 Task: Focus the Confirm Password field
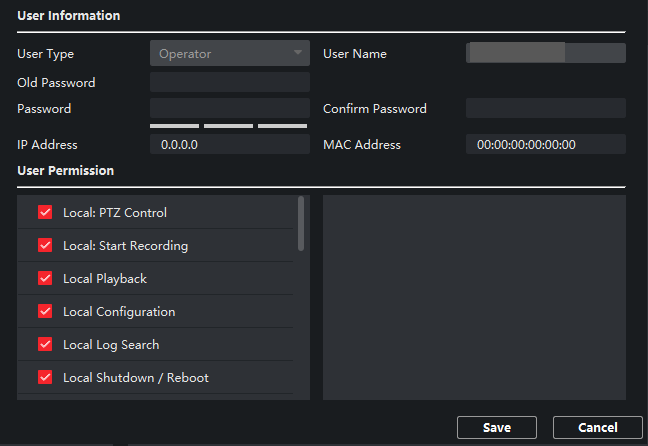pyautogui.click(x=546, y=108)
